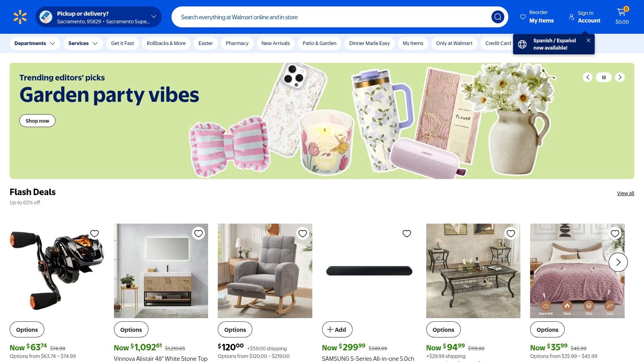644x362 pixels.
Task: Select the Pharmacy nav item
Action: coord(237,43)
